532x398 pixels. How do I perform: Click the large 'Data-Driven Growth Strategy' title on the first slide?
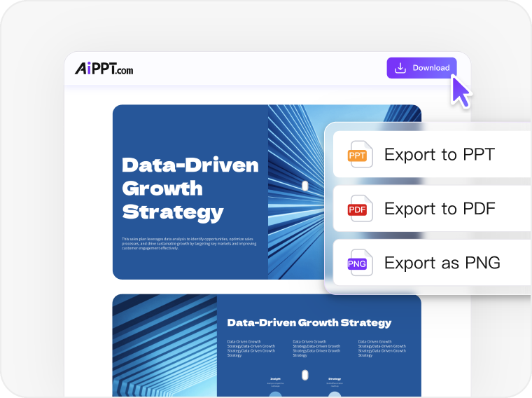tap(190, 188)
